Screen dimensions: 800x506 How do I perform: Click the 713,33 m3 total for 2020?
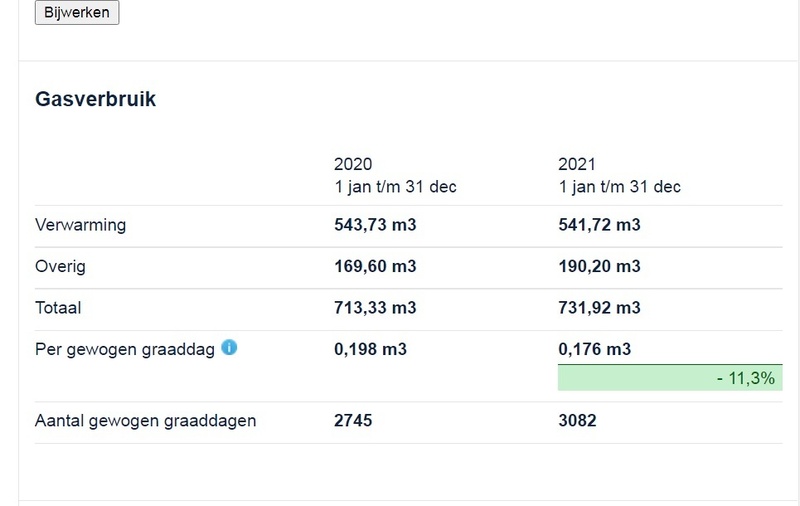(375, 308)
